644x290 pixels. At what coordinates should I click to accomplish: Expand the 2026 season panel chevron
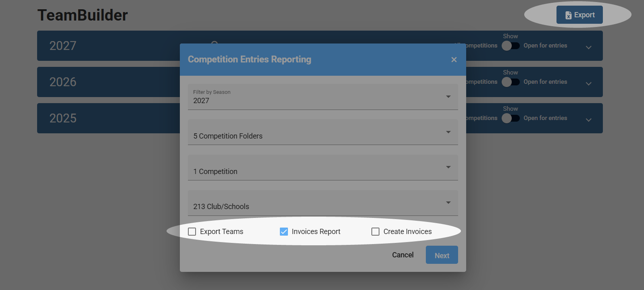pos(589,84)
